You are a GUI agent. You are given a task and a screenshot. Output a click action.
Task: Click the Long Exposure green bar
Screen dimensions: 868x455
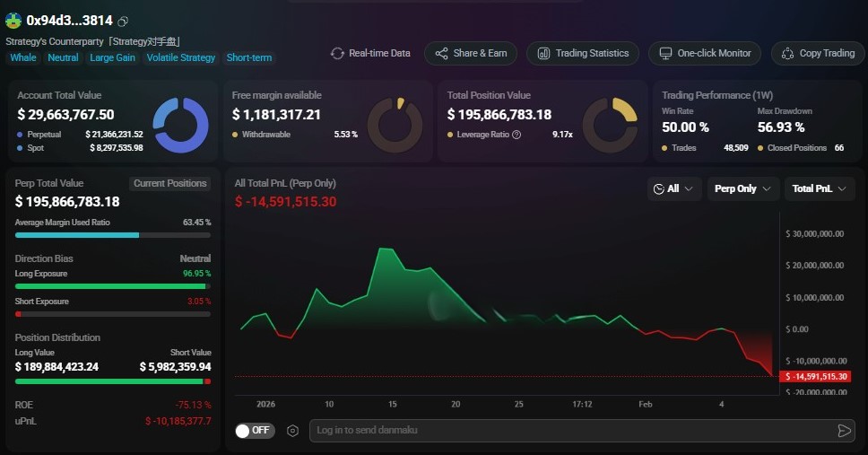[113, 286]
